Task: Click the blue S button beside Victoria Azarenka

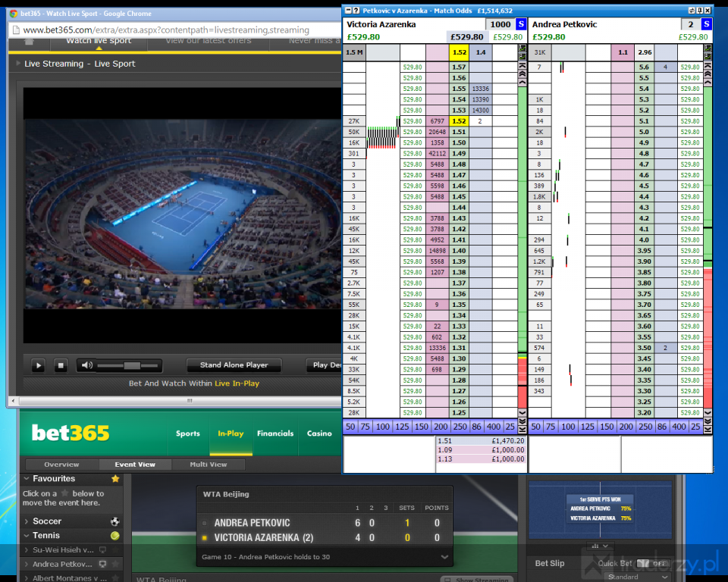Action: tap(521, 24)
